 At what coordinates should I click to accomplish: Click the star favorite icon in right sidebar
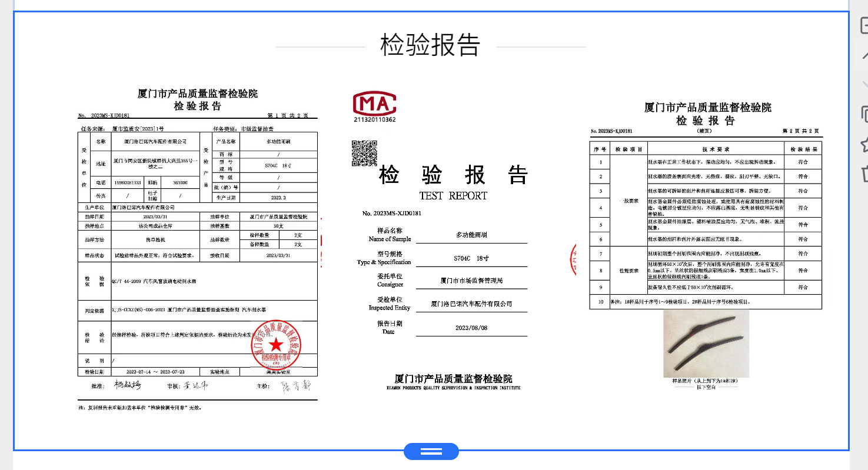pyautogui.click(x=864, y=144)
